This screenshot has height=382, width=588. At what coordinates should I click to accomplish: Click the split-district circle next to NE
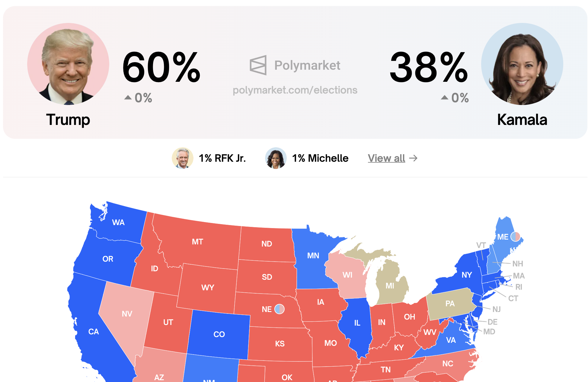coord(280,309)
